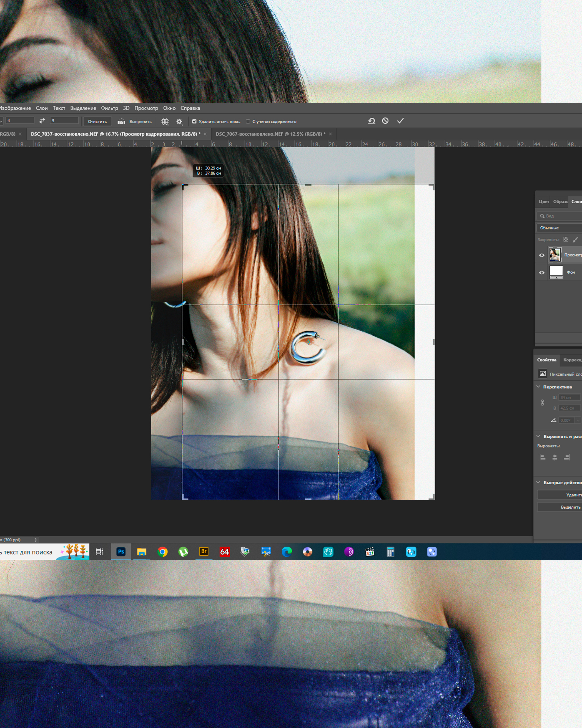
Task: Cancel the crop operation icon
Action: pyautogui.click(x=385, y=121)
